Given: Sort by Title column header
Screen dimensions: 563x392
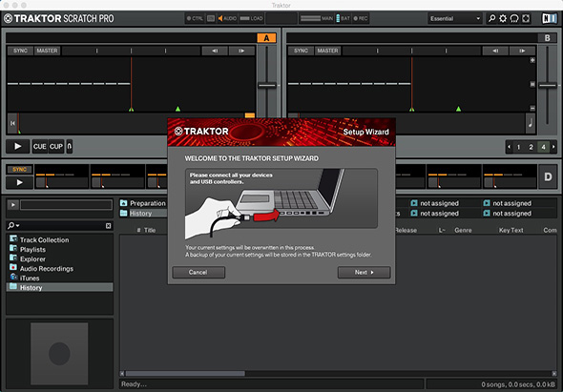Looking at the screenshot, I should tap(150, 230).
